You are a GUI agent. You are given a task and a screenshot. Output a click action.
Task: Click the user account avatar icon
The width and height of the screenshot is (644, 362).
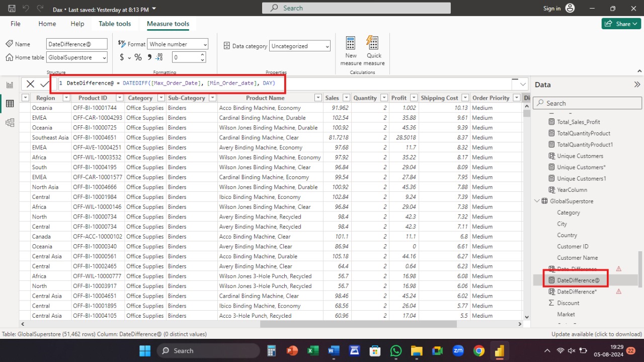(570, 8)
